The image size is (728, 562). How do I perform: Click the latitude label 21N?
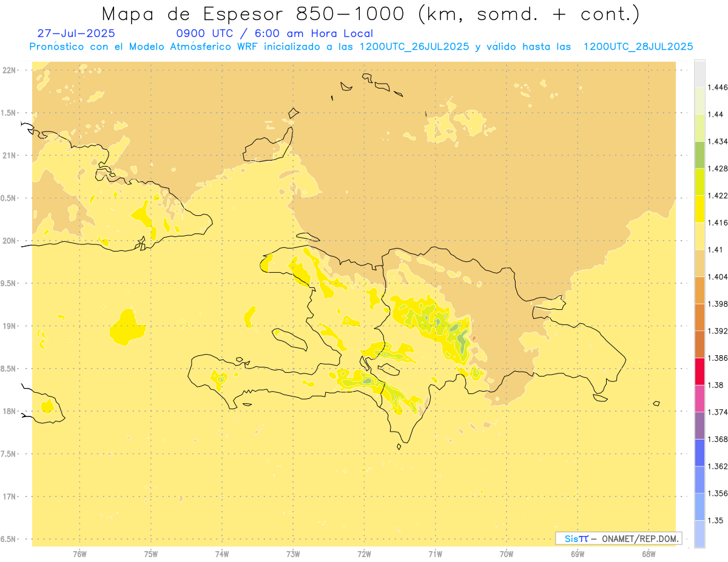tap(9, 156)
